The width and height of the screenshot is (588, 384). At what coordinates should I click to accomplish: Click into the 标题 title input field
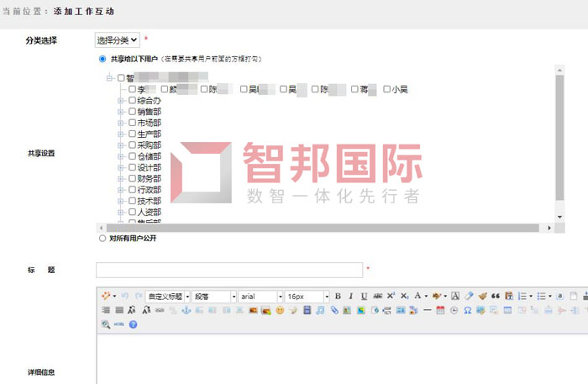coord(229,270)
